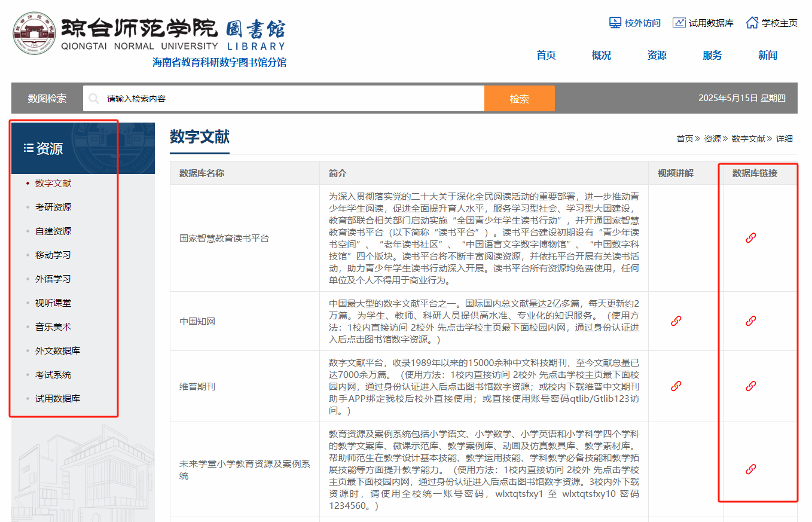Open the 维普期刊 database link icon
The image size is (812, 522).
point(751,386)
